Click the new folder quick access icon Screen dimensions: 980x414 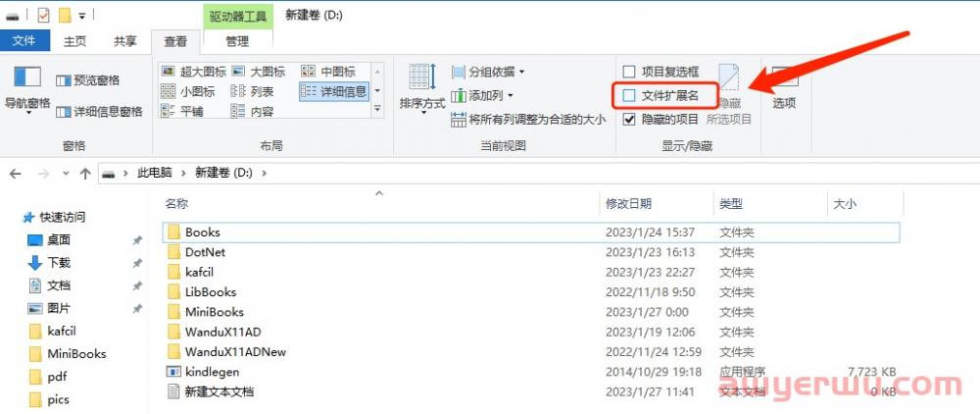point(65,15)
